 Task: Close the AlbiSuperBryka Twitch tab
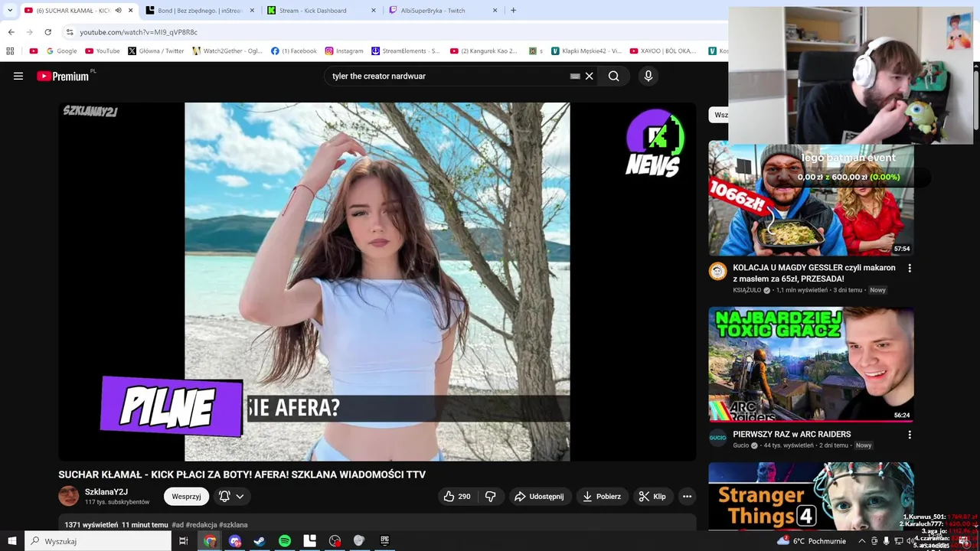pyautogui.click(x=495, y=10)
